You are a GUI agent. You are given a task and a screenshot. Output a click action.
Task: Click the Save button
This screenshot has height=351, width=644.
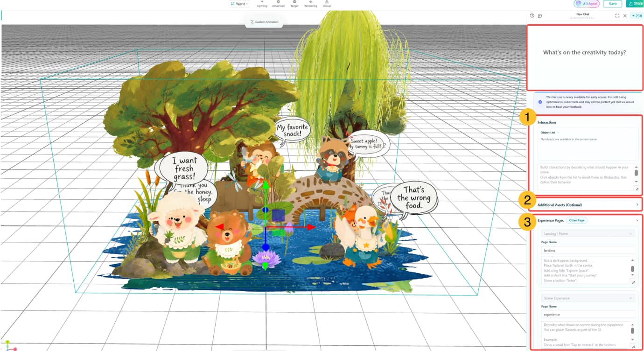point(612,3)
